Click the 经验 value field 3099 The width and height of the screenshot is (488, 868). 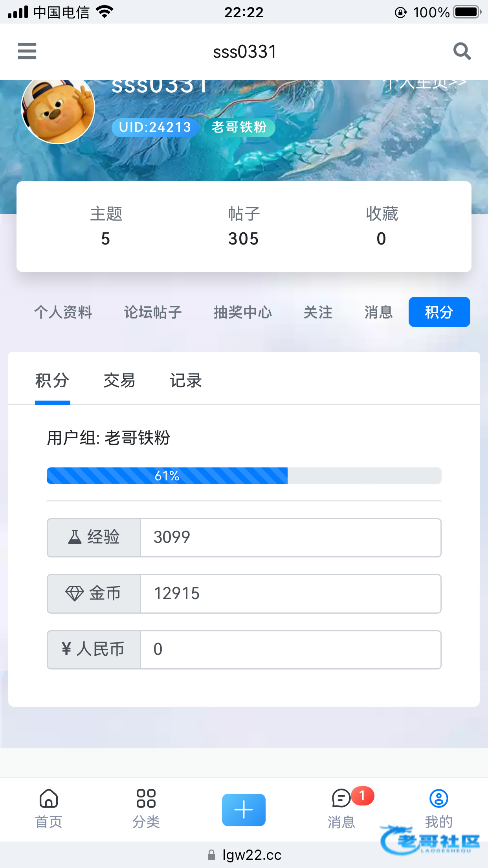(291, 537)
